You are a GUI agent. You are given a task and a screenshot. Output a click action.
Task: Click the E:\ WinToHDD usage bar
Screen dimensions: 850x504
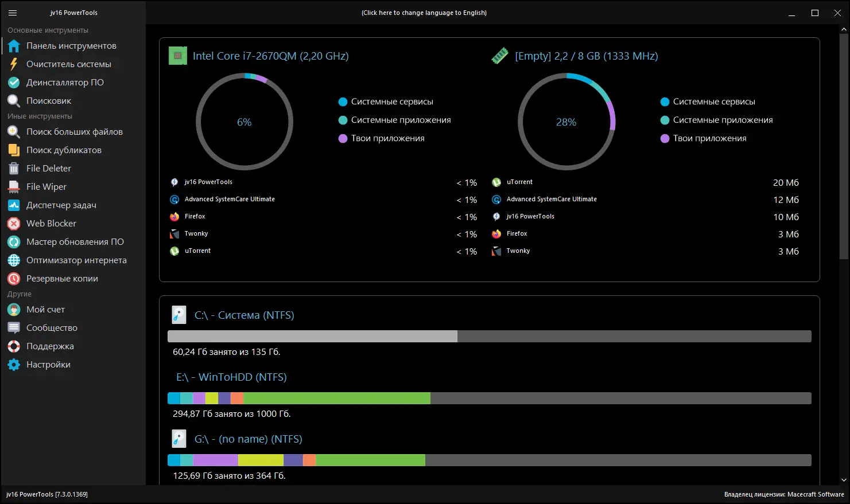[490, 398]
